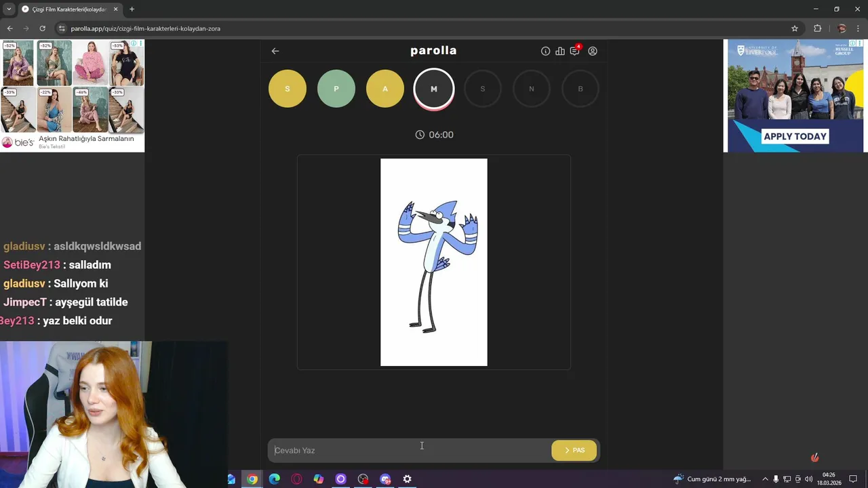This screenshot has height=488, width=868.
Task: Bookmark this page with the star icon
Action: click(795, 28)
